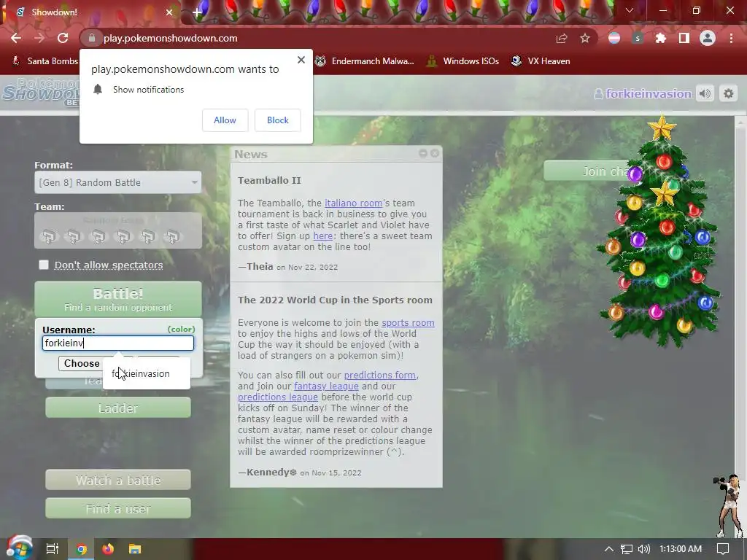747x560 pixels.
Task: Bookmark this page with the star icon
Action: point(585,38)
